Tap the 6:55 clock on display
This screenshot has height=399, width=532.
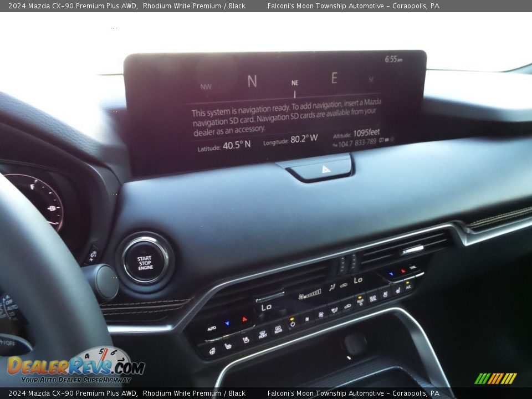pos(393,59)
